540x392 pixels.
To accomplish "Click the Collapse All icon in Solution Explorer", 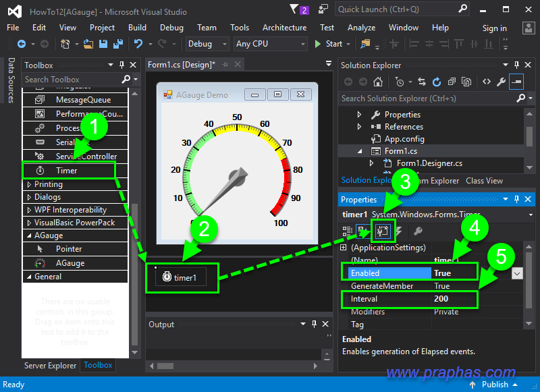I will pyautogui.click(x=452, y=82).
